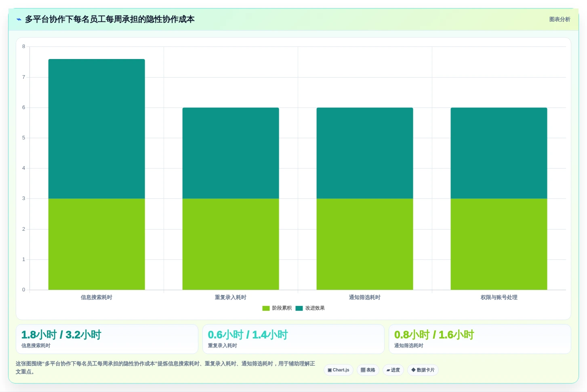Click the green segment of 权限与账号处理 bar

[x=499, y=244]
